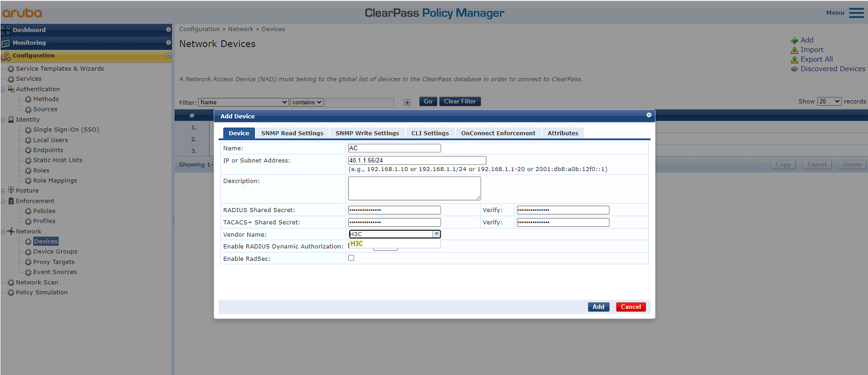The image size is (868, 375).
Task: Click the Configuration panel icon
Action: click(6, 56)
